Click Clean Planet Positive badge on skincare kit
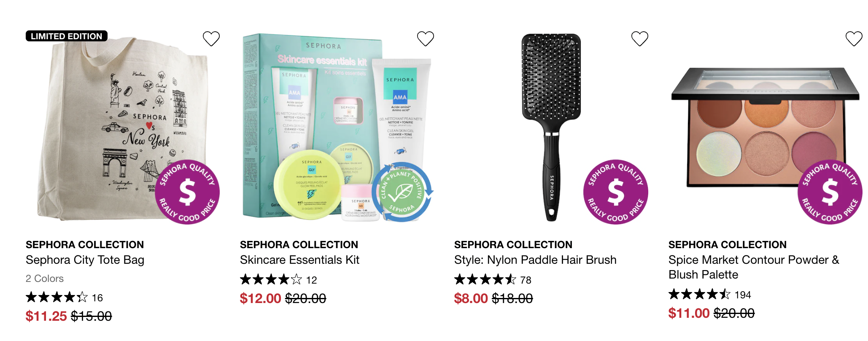868x341 pixels. (402, 192)
